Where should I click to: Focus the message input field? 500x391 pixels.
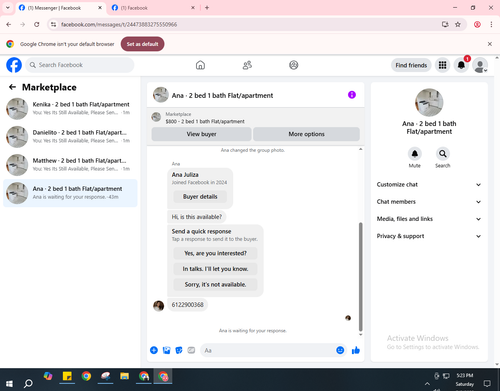pos(267,350)
